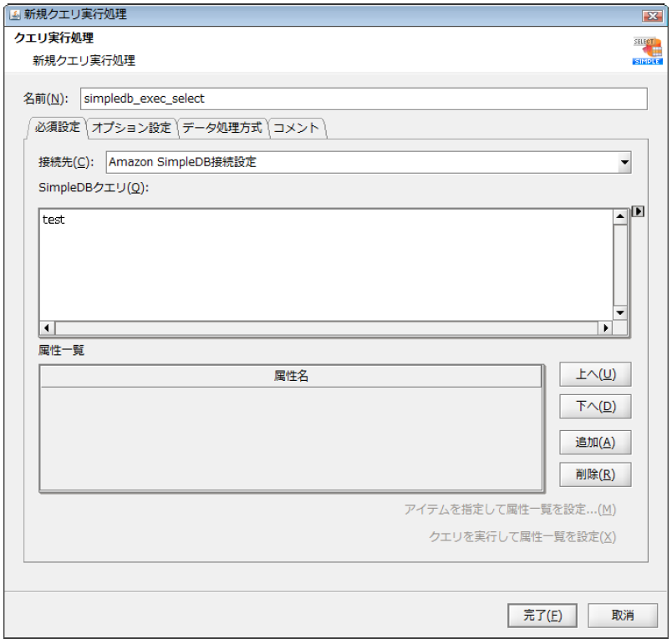The height and width of the screenshot is (644, 672).
Task: Switch to the データ処理方式 tab
Action: pyautogui.click(x=224, y=128)
